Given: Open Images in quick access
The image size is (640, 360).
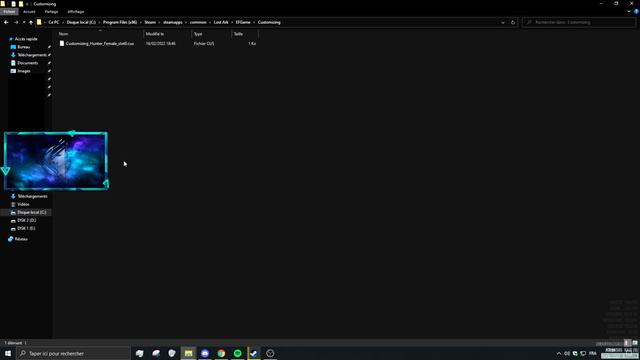Looking at the screenshot, I should (24, 71).
